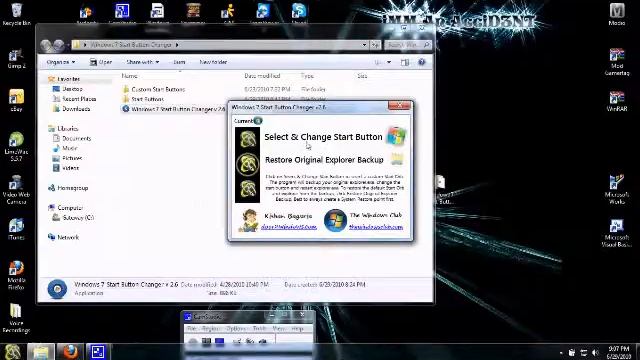Image resolution: width=640 pixels, height=360 pixels.
Task: Click the top start orb preview image
Action: [x=247, y=140]
